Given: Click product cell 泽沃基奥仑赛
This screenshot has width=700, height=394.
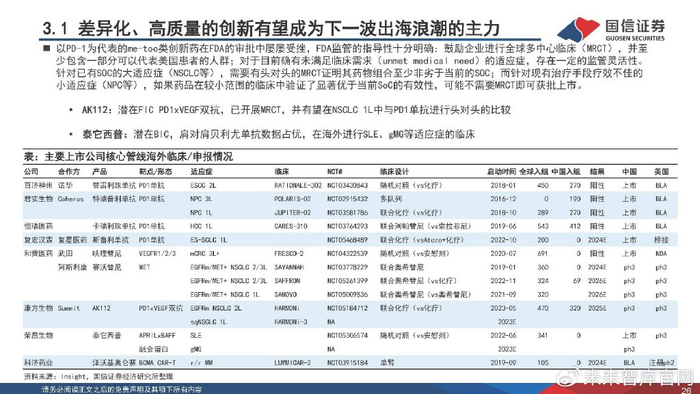Looking at the screenshot, I should click(114, 363).
